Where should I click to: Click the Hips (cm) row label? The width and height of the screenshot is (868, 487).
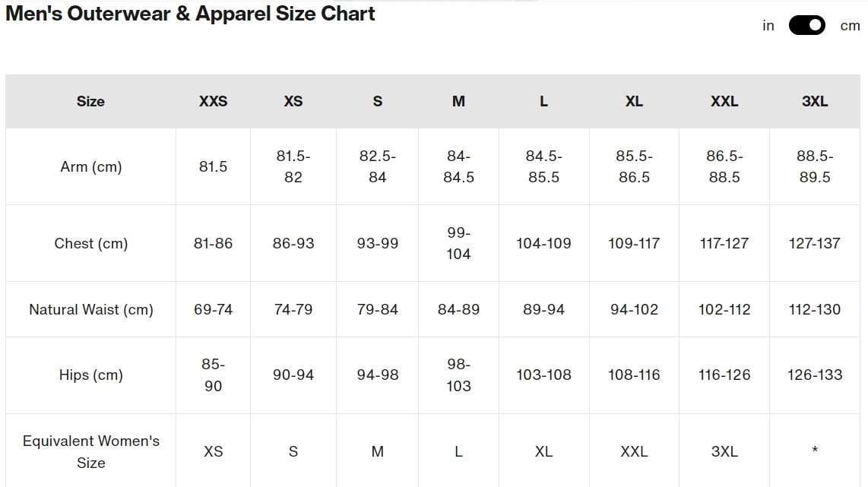coord(90,375)
